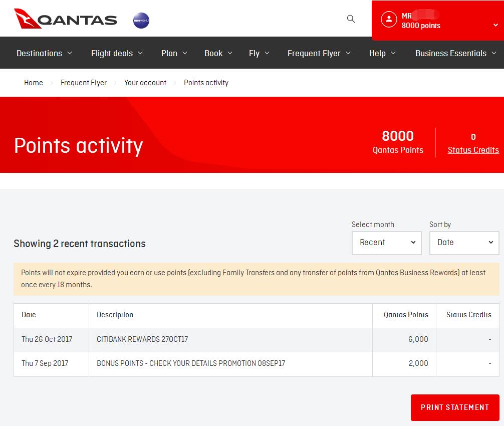The width and height of the screenshot is (504, 426).
Task: Click the Qantas kangaroo logo
Action: point(66,19)
